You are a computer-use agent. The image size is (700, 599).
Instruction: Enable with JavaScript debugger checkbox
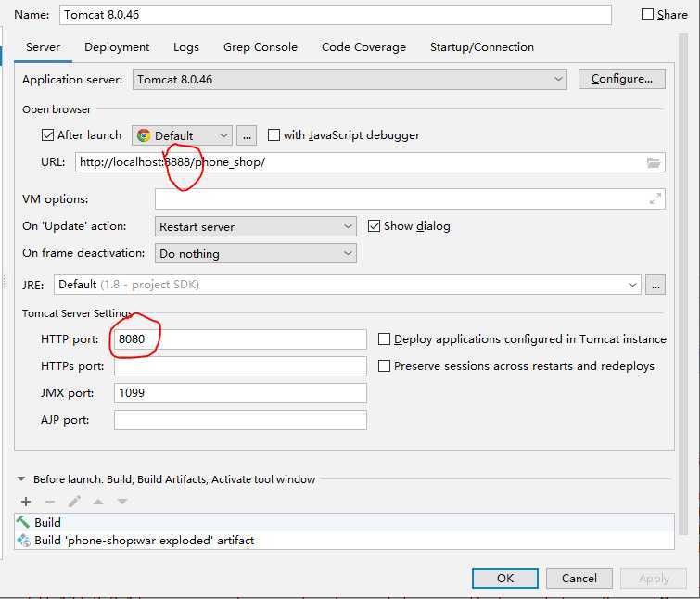tap(274, 134)
